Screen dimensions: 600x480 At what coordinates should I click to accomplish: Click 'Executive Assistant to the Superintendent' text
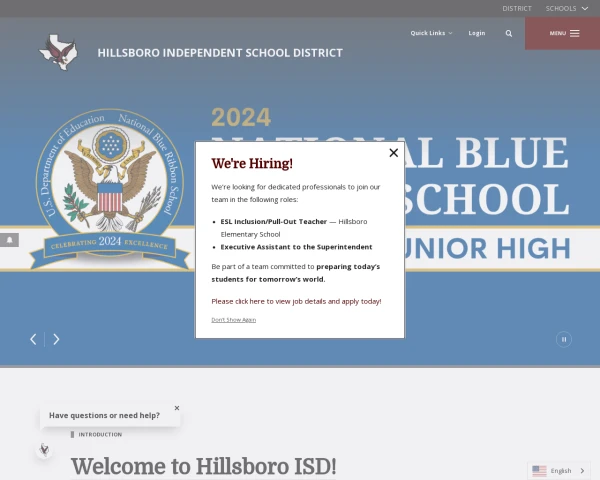pos(296,247)
